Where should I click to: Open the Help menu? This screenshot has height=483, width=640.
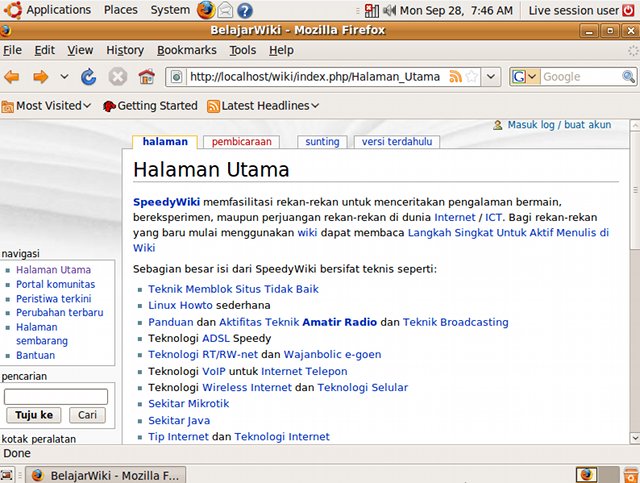coord(281,50)
